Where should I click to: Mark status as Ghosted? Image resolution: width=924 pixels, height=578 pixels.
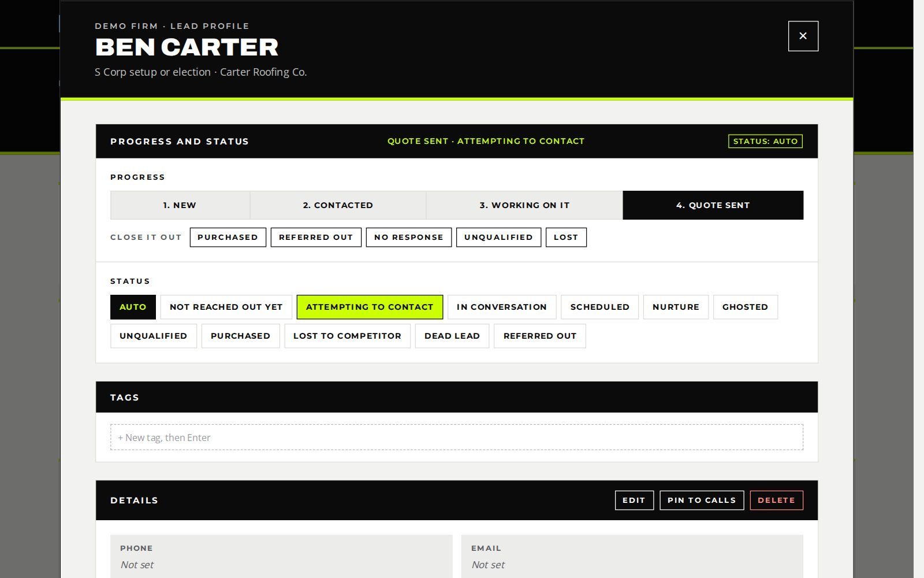[x=745, y=307]
